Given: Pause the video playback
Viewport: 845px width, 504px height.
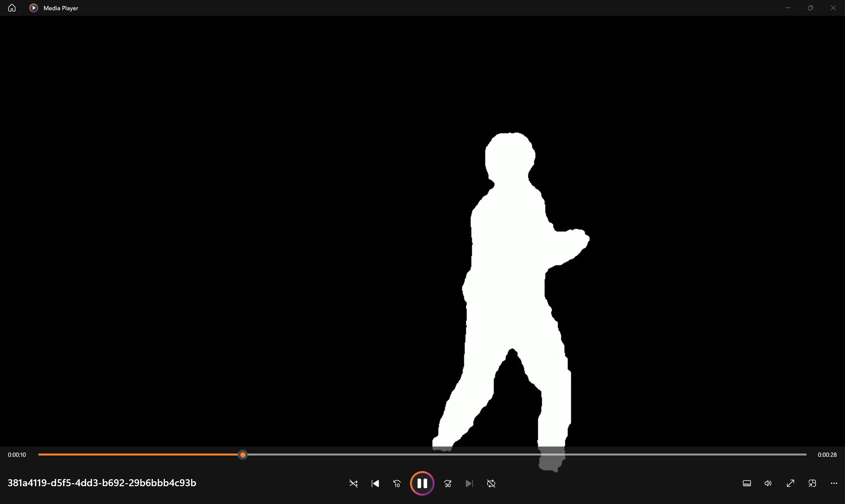Looking at the screenshot, I should point(422,483).
